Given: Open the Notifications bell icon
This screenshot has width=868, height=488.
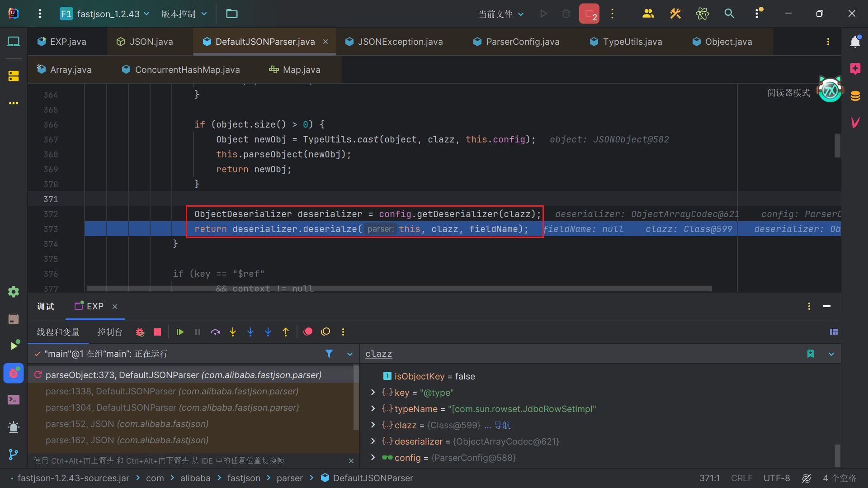Looking at the screenshot, I should (855, 42).
